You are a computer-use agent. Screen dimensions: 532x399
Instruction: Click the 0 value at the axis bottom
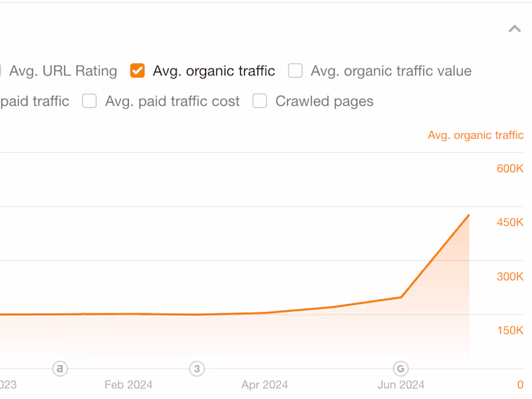tap(519, 384)
